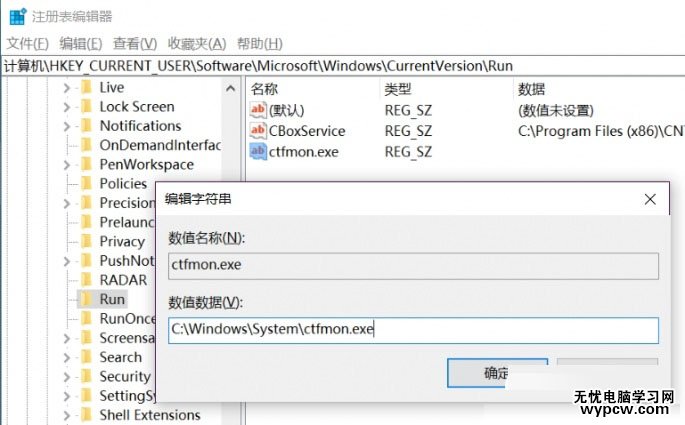Expand the Lock Screen tree node
The height and width of the screenshot is (425, 685).
67,107
